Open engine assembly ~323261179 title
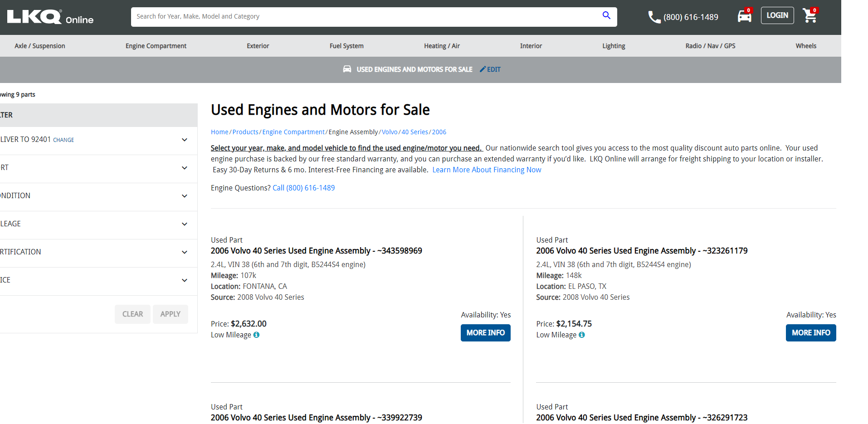Image resolution: width=868 pixels, height=424 pixels. (642, 251)
